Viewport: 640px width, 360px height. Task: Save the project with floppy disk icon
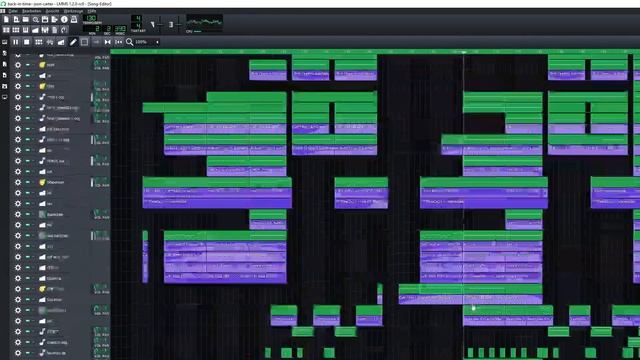coord(45,19)
